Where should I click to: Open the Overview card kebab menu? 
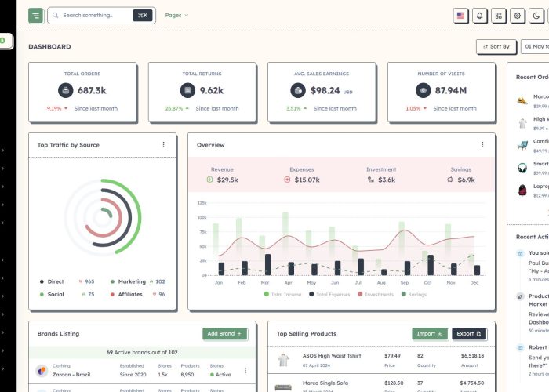[482, 144]
